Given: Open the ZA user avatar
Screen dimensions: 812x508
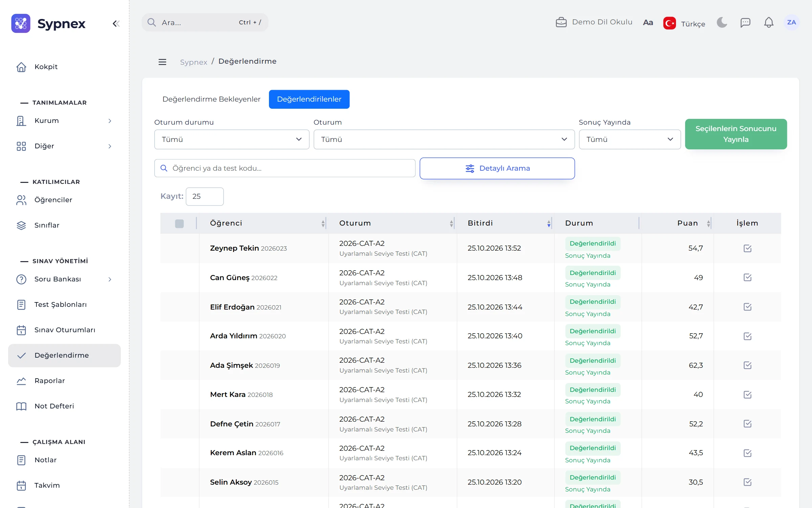Looking at the screenshot, I should tap(791, 22).
